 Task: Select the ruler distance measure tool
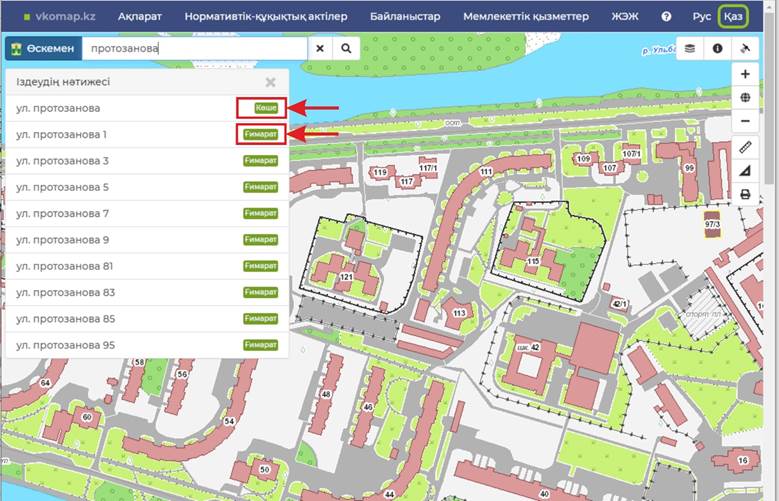746,147
